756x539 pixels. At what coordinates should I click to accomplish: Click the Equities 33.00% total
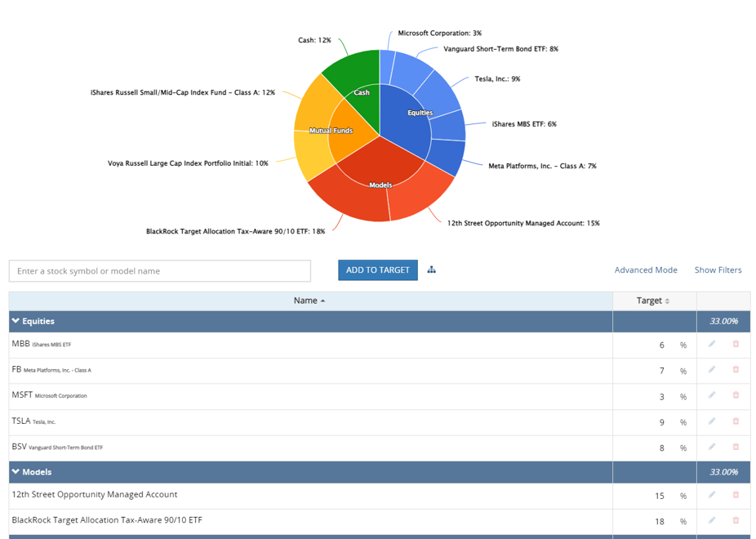point(723,321)
